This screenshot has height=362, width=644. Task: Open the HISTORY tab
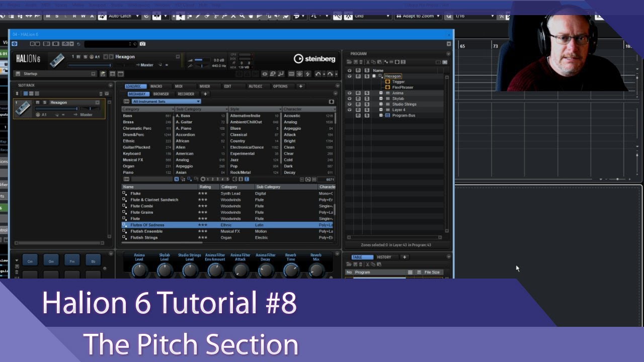pyautogui.click(x=384, y=257)
